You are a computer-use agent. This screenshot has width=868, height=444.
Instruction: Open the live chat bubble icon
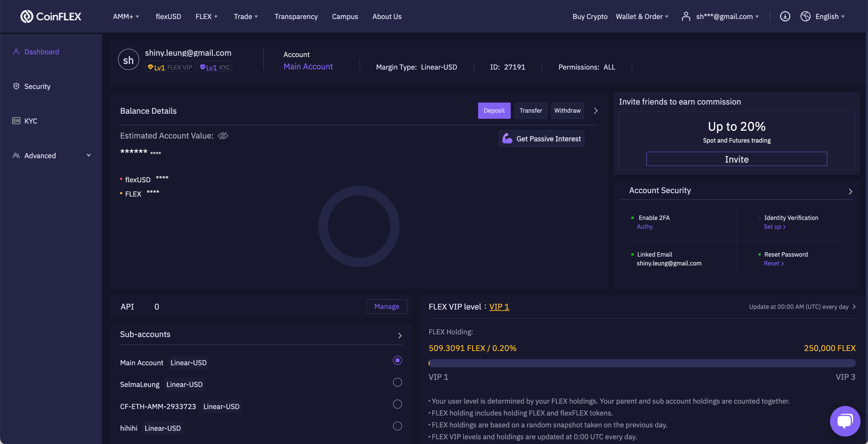tap(845, 421)
